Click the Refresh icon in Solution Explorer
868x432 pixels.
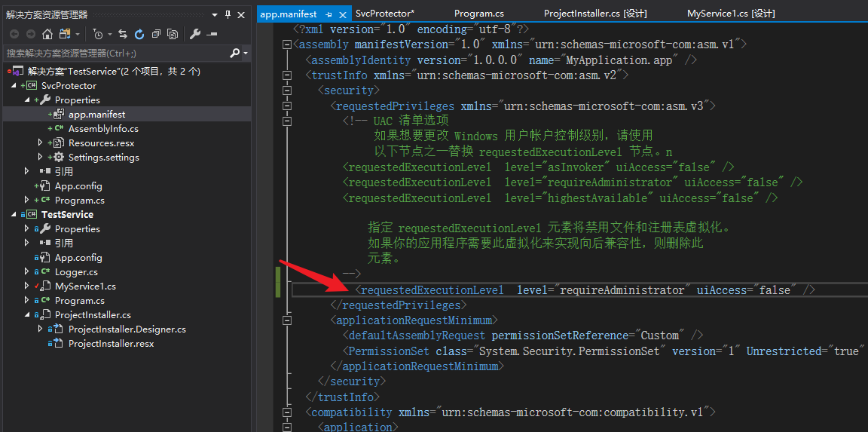point(139,34)
